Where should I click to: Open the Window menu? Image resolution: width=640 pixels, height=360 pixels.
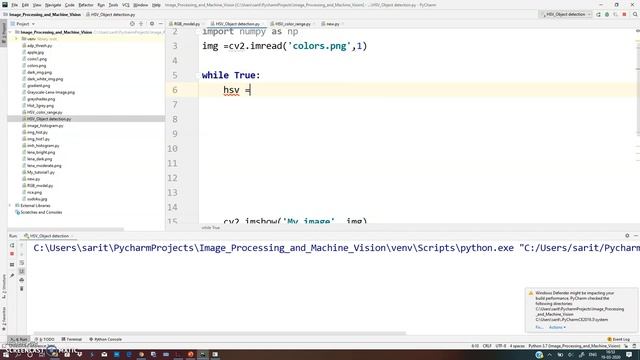(141, 5)
